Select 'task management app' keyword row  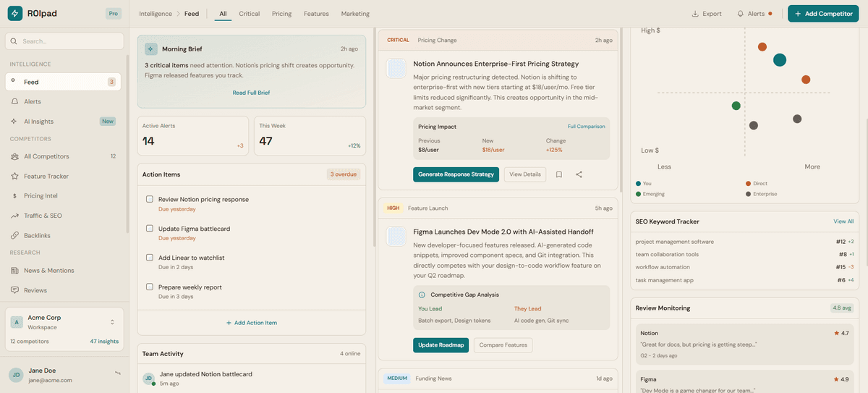tap(744, 280)
